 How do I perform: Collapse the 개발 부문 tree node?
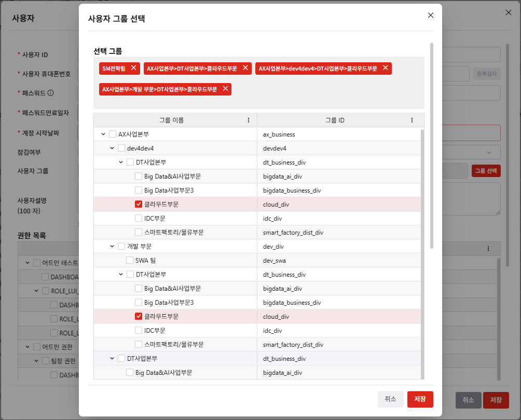point(112,246)
